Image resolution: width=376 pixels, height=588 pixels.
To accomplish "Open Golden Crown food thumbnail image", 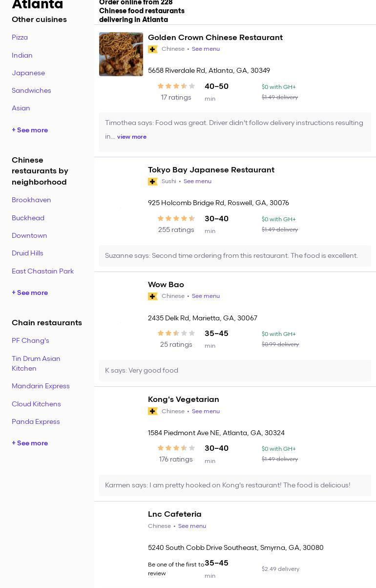I will click(x=121, y=54).
